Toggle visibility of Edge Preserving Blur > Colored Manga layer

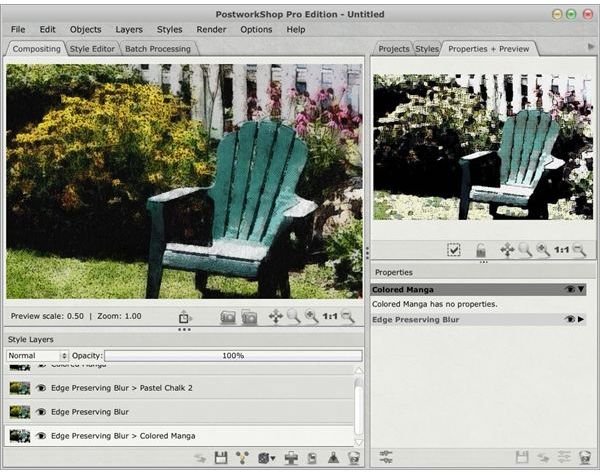[41, 436]
